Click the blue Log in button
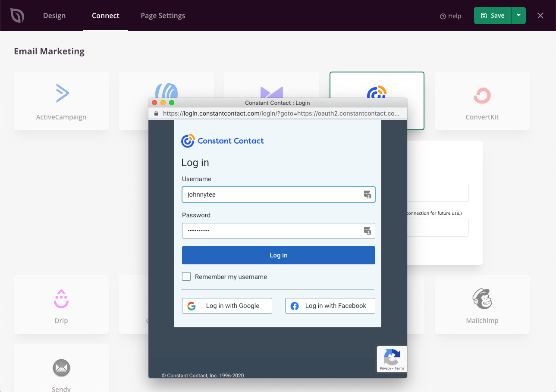The height and width of the screenshot is (392, 556). point(279,255)
